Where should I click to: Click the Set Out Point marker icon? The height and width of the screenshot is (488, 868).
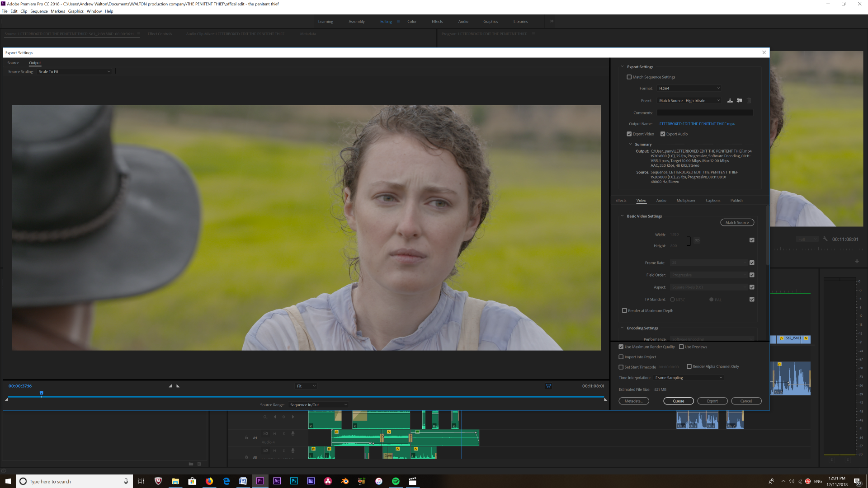point(178,386)
